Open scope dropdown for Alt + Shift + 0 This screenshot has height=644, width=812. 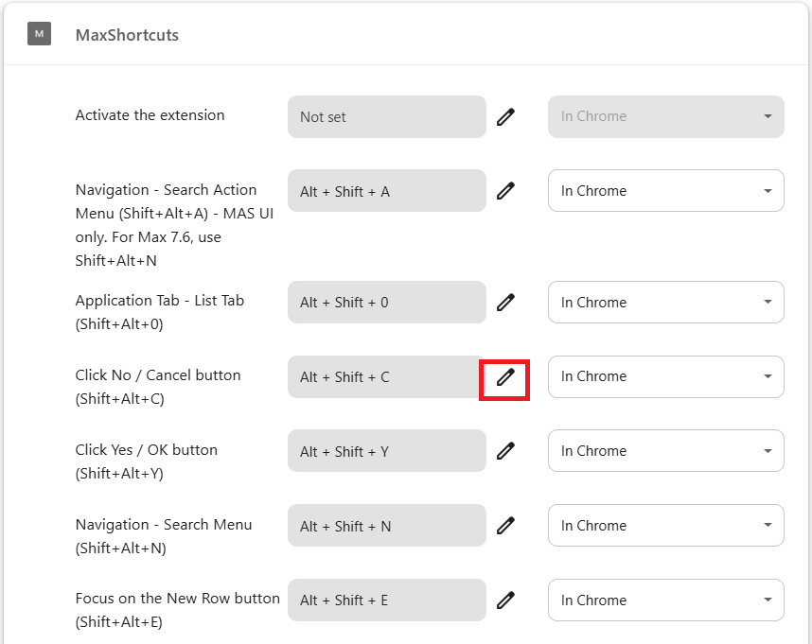666,302
